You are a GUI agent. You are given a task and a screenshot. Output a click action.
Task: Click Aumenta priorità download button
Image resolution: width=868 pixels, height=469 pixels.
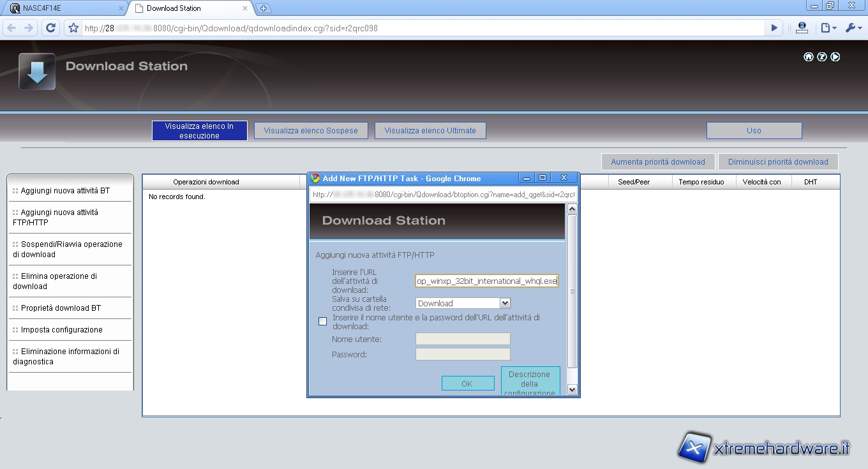coord(658,162)
